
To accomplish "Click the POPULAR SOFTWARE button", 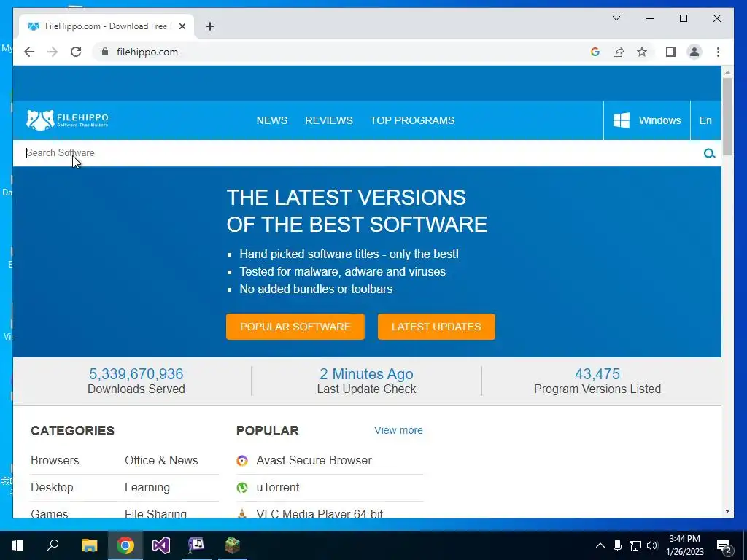I will [x=295, y=327].
